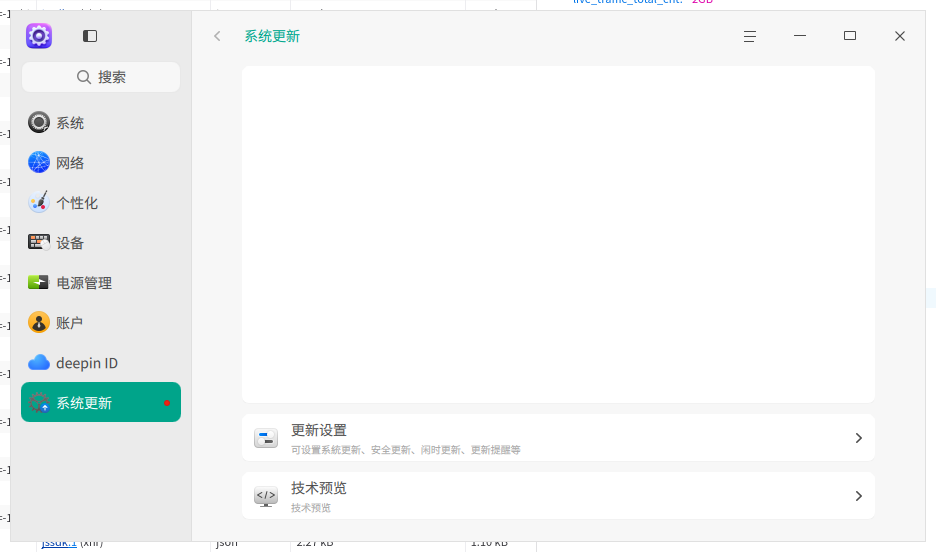This screenshot has width=936, height=552.
Task: Click the Accounts (账户) user icon
Action: [39, 323]
